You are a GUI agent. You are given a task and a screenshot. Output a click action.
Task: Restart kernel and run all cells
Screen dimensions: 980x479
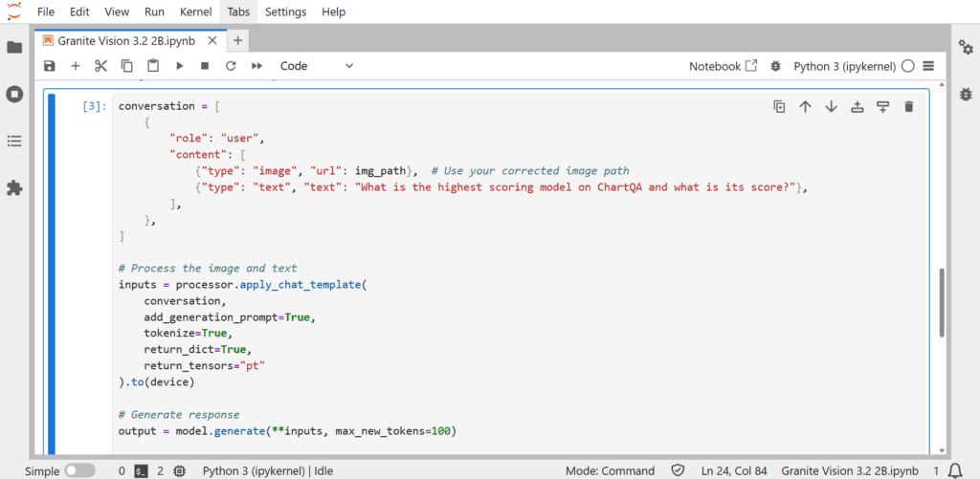[x=256, y=66]
